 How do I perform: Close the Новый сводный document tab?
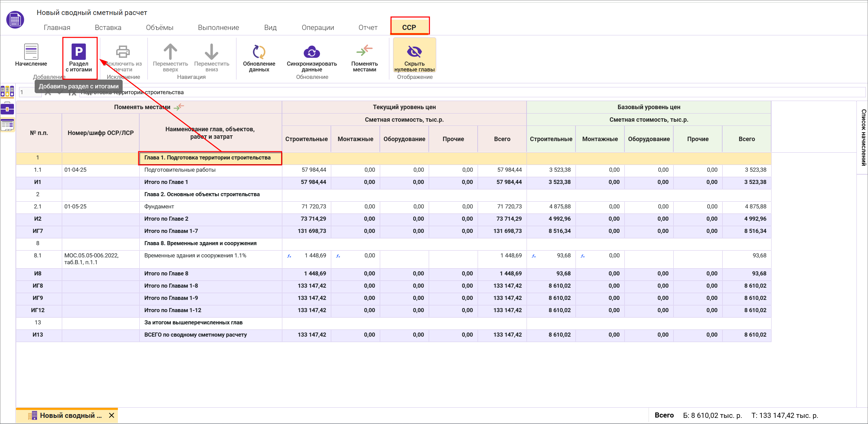tap(111, 415)
